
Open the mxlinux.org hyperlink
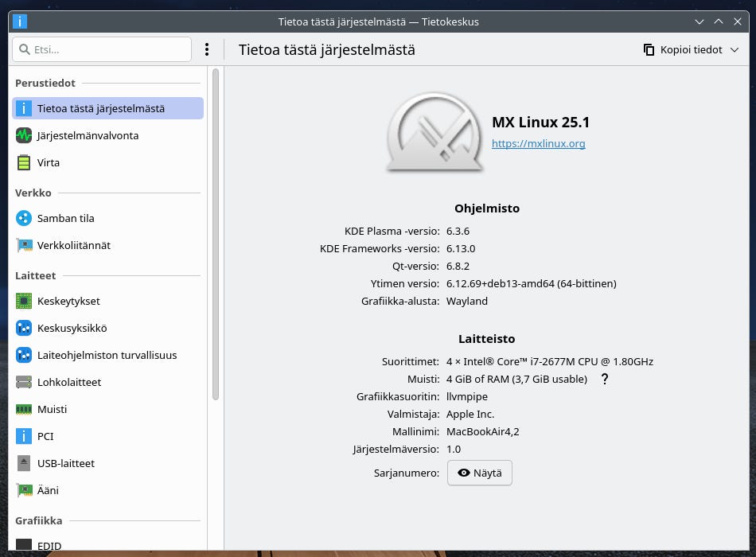pyautogui.click(x=538, y=144)
